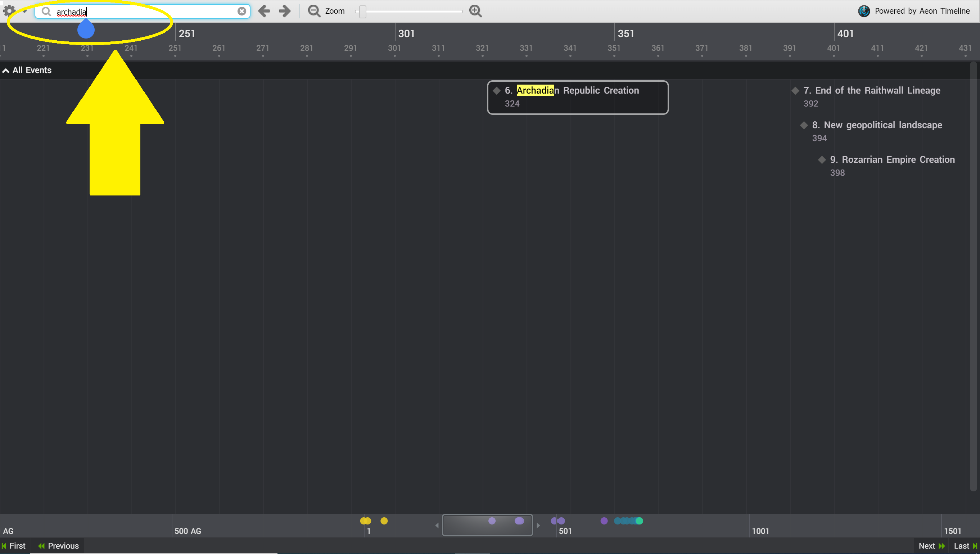Viewport: 980px width, 554px height.
Task: Click the 401 major ruler label
Action: [x=845, y=33]
